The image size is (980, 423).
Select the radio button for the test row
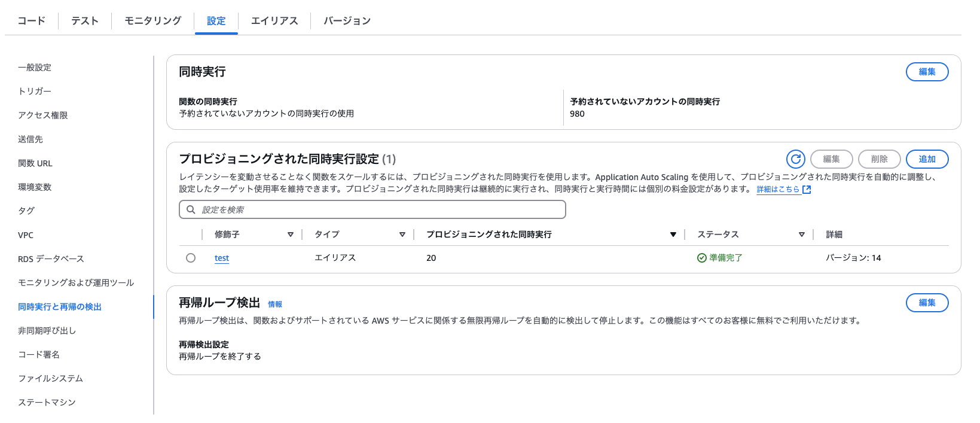(191, 258)
